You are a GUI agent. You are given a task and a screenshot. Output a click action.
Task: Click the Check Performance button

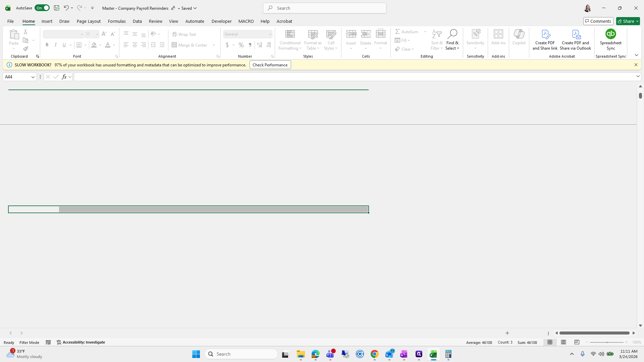pyautogui.click(x=270, y=65)
